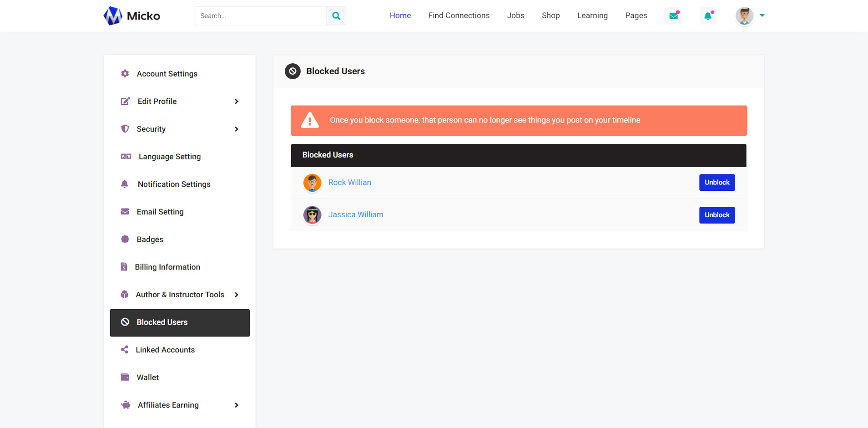
Task: Focus the Search input field
Action: point(260,16)
